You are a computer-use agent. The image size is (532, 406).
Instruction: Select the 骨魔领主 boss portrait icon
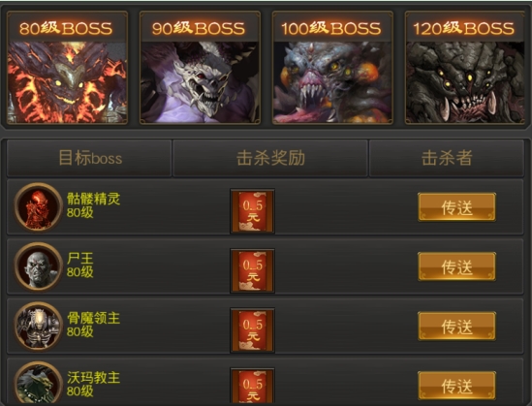tap(38, 327)
